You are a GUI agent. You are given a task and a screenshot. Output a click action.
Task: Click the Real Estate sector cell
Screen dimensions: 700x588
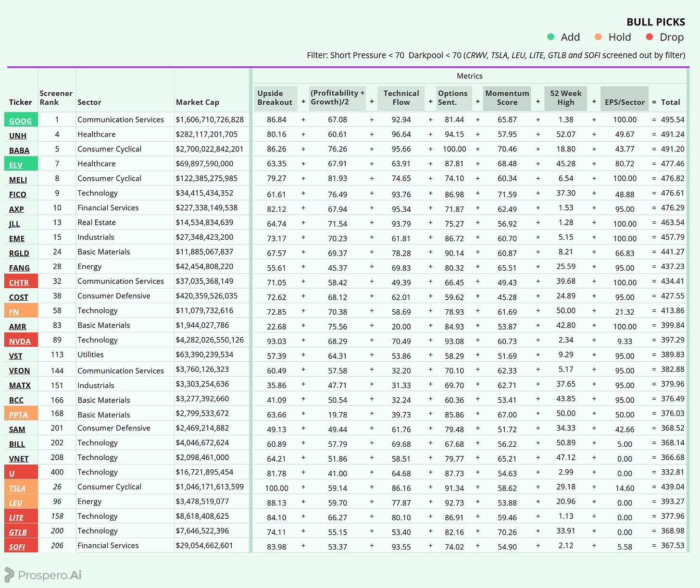click(x=97, y=222)
